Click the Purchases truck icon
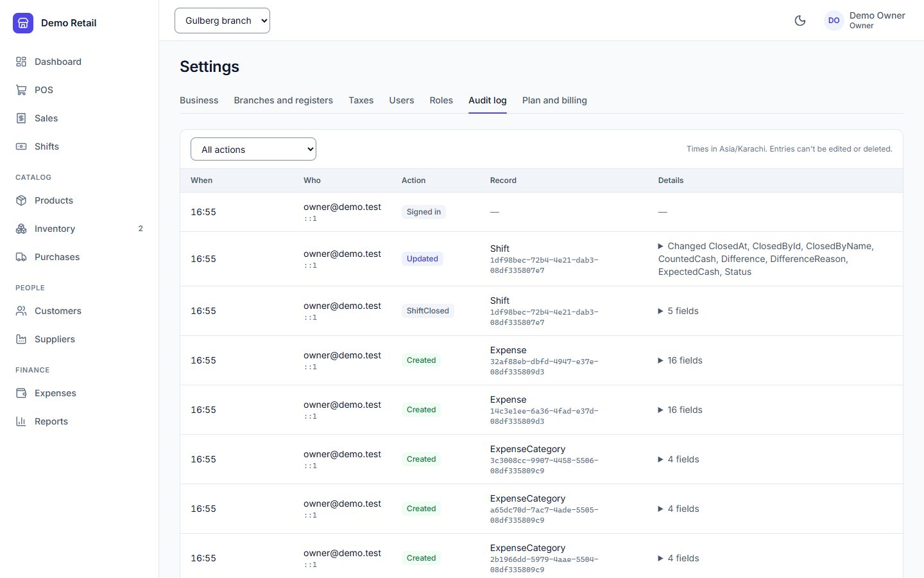 coord(21,257)
